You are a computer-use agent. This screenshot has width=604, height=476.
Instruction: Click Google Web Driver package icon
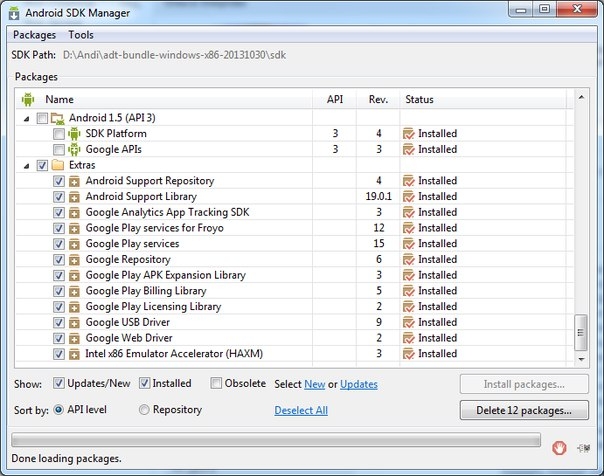coord(74,339)
